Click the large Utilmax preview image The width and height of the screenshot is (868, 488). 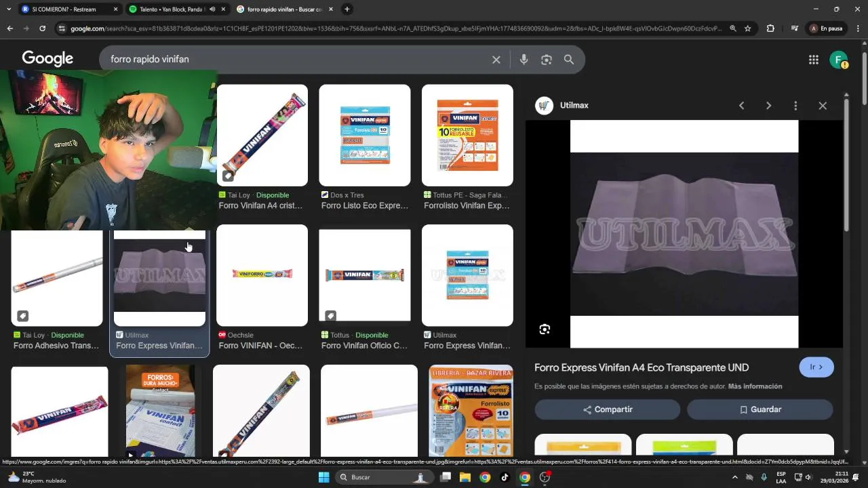coord(684,234)
